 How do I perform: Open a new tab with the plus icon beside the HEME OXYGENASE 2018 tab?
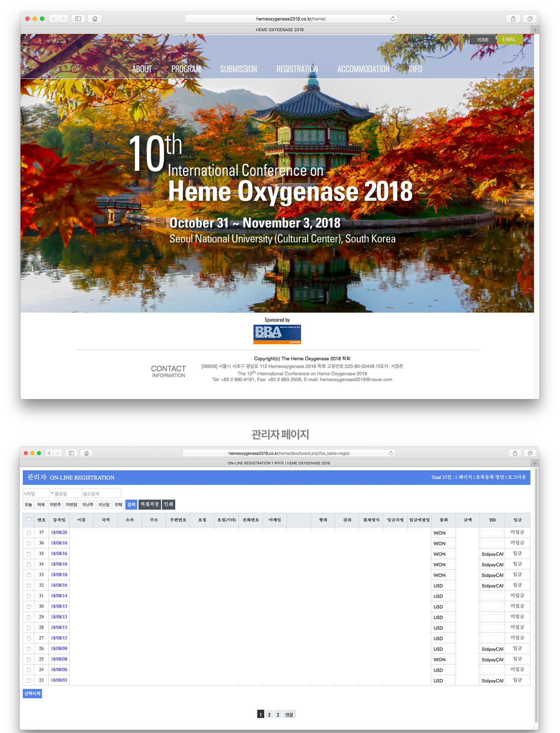tap(535, 30)
